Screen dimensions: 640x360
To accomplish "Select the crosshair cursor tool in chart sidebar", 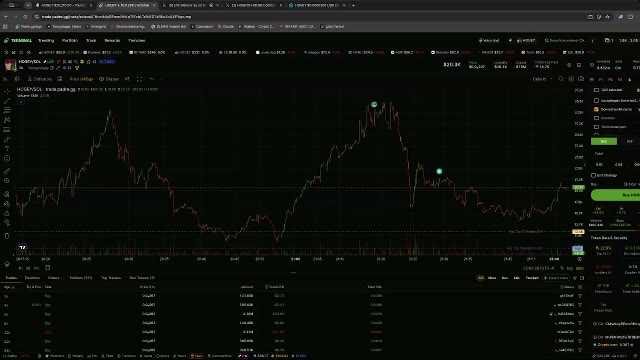I will pyautogui.click(x=7, y=91).
